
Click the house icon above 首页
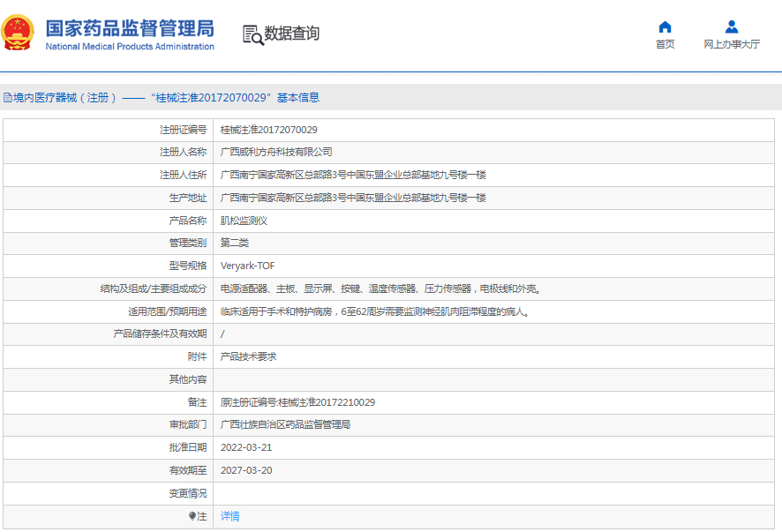(665, 26)
